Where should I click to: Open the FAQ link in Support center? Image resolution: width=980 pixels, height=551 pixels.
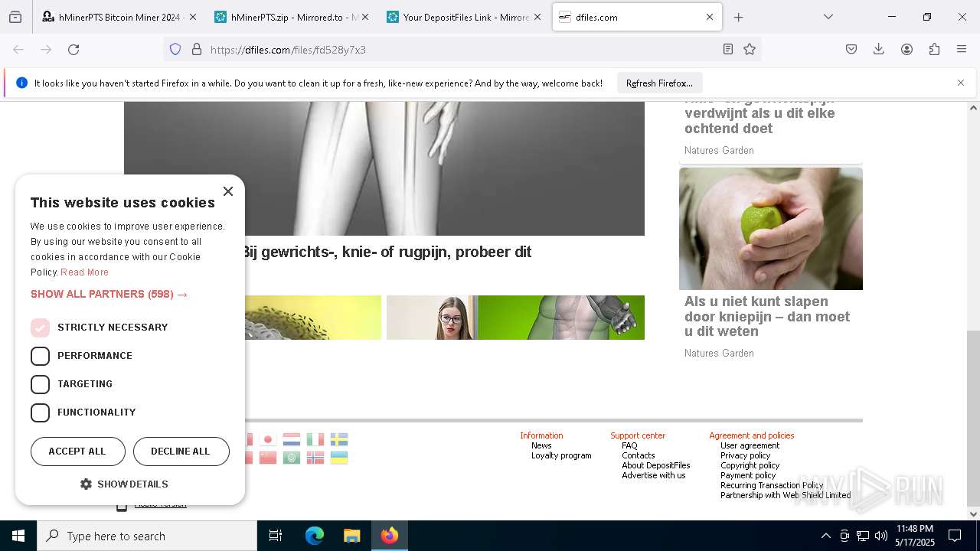pyautogui.click(x=629, y=445)
